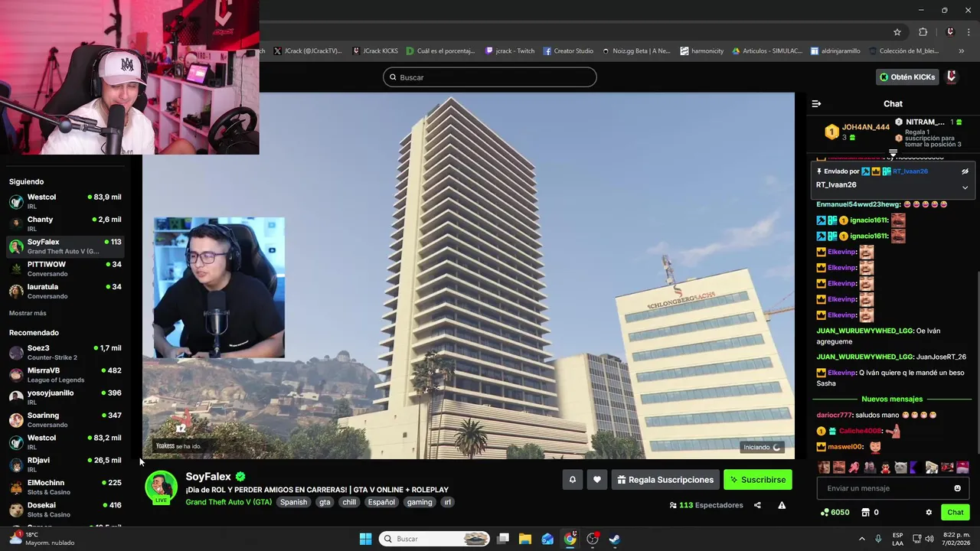
Task: Open recommended channel RDjavi
Action: (65, 465)
